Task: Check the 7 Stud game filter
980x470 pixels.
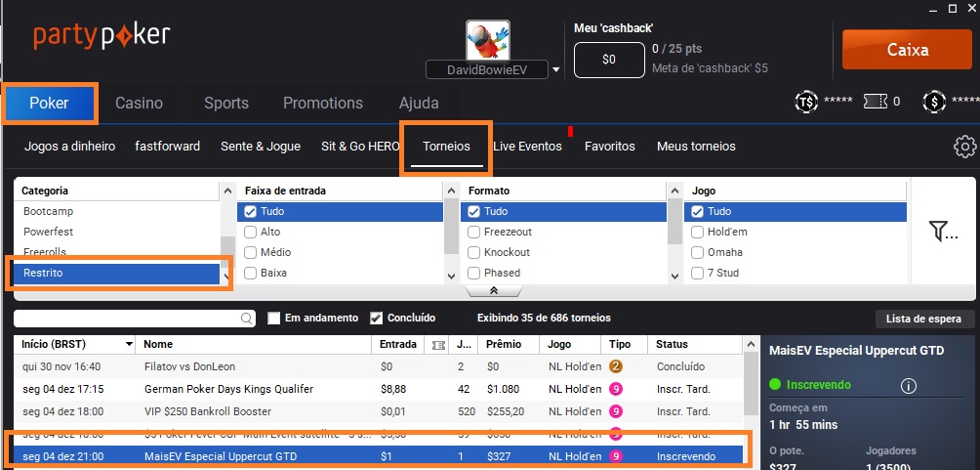Action: click(698, 274)
